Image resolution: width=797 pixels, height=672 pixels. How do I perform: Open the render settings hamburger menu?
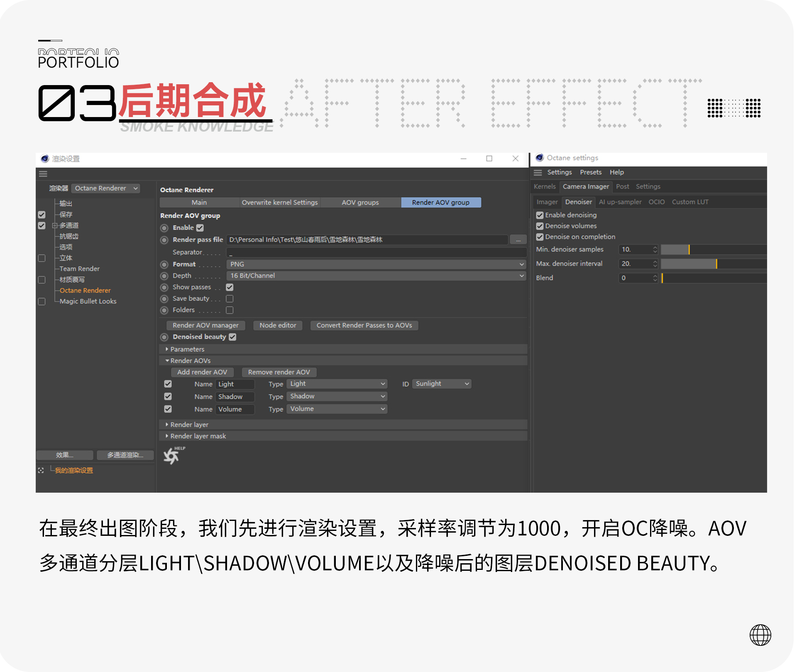(43, 173)
